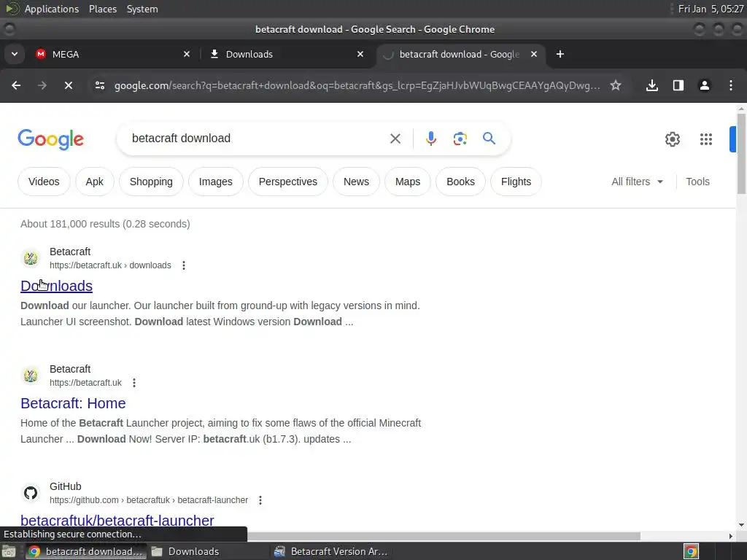
Task: Click the clock showing Fri Jan 5, 05:27
Action: [711, 9]
